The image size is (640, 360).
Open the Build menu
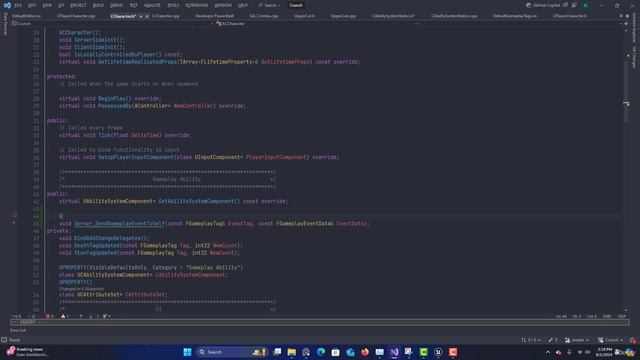98,5
